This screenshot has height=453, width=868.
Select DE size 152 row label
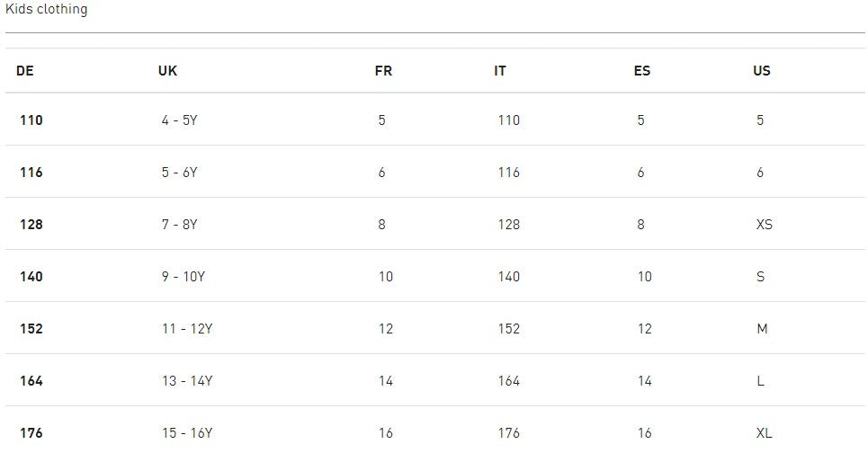pos(31,329)
